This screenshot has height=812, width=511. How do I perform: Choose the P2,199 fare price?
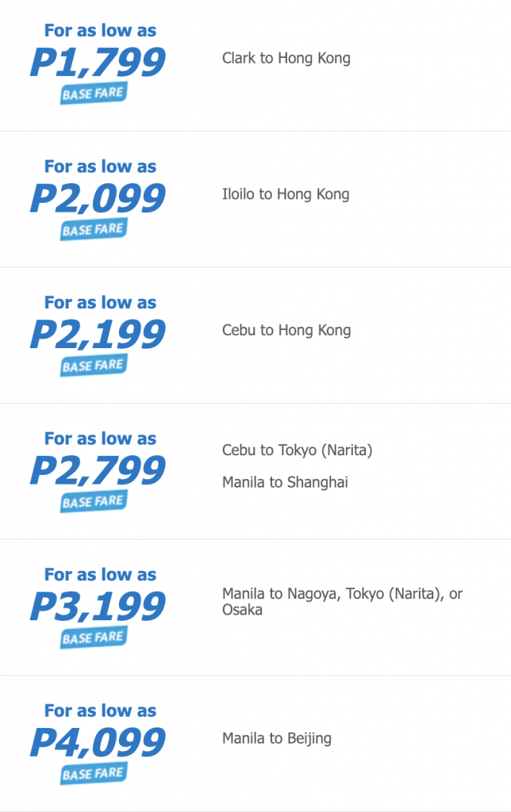coord(98,335)
